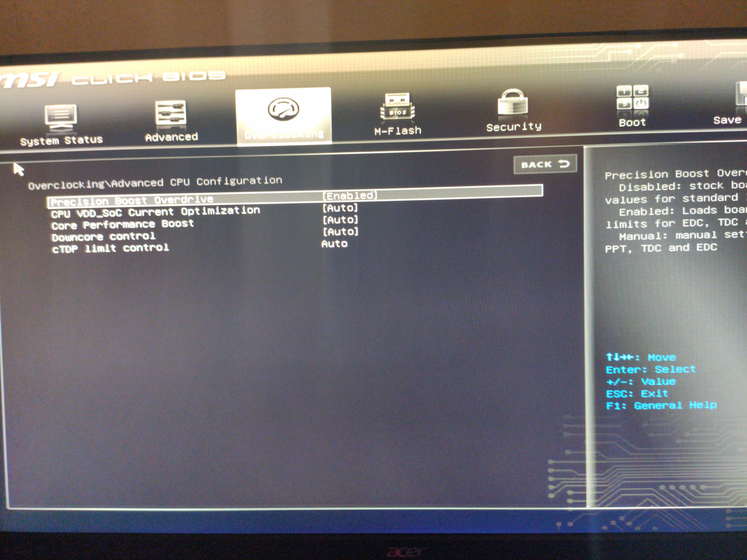The image size is (747, 560).
Task: Switch to the Security tab label
Action: (514, 127)
